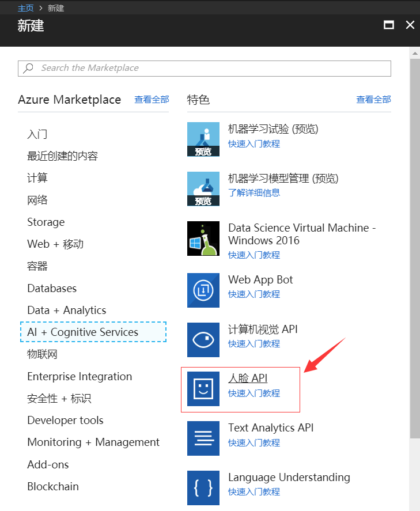Click the search magnifier icon
Screen dimensions: 420x511
[28, 68]
